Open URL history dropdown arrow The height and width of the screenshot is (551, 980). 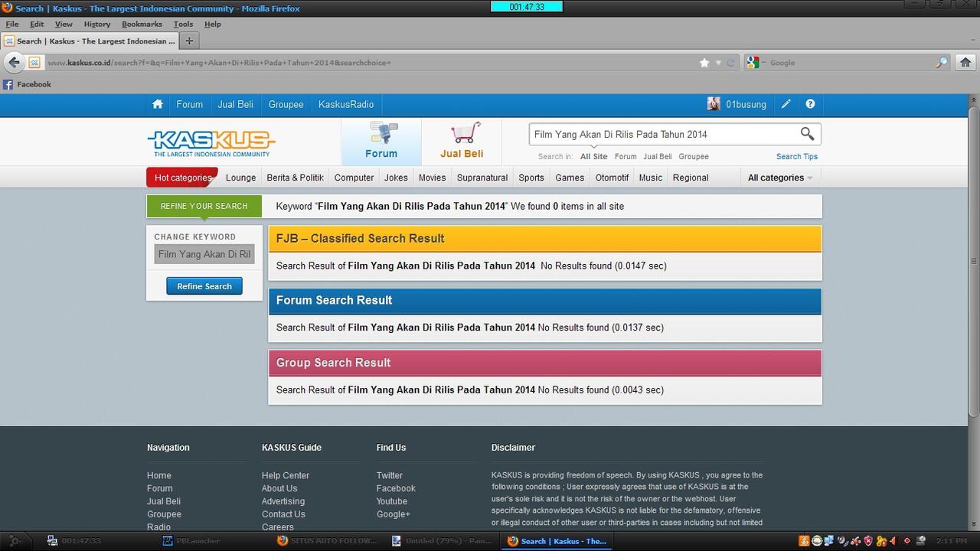(718, 63)
